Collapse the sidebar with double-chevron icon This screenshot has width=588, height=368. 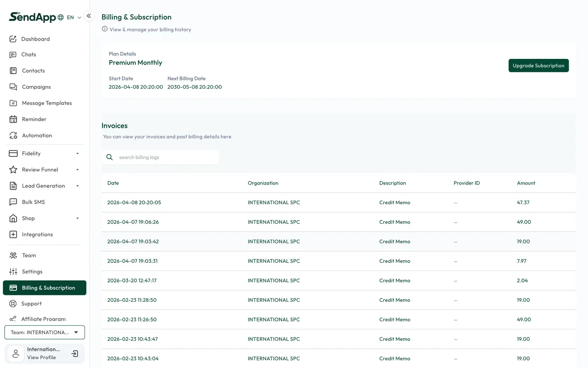coord(89,16)
